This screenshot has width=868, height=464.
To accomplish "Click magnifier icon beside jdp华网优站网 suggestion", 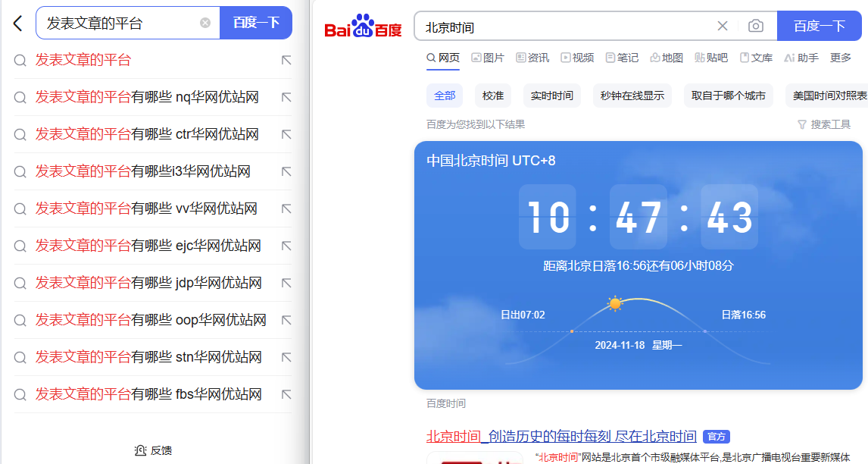I will point(20,284).
